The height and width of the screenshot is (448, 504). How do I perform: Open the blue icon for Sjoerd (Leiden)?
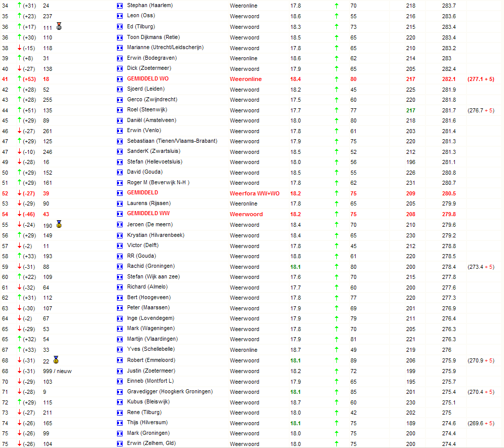[x=120, y=90]
